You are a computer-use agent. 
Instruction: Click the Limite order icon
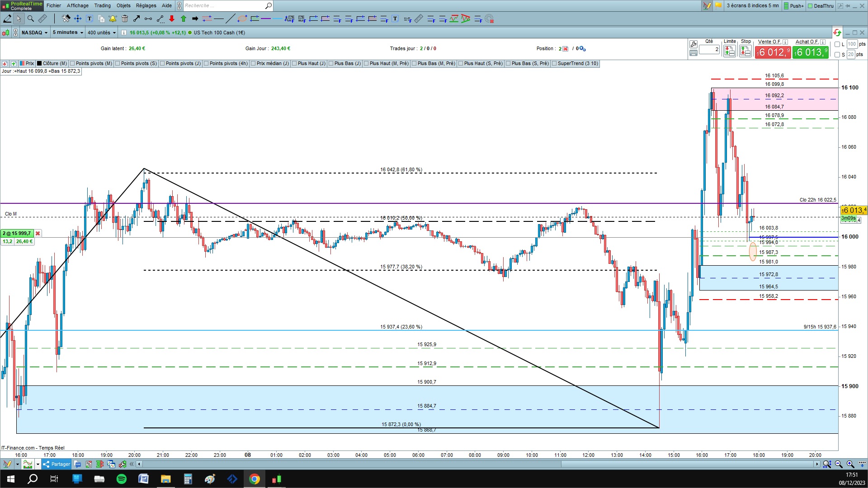(x=729, y=52)
